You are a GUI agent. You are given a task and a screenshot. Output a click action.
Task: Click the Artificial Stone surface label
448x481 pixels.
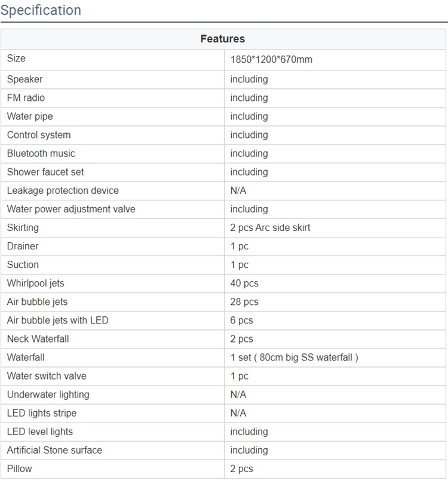click(54, 450)
